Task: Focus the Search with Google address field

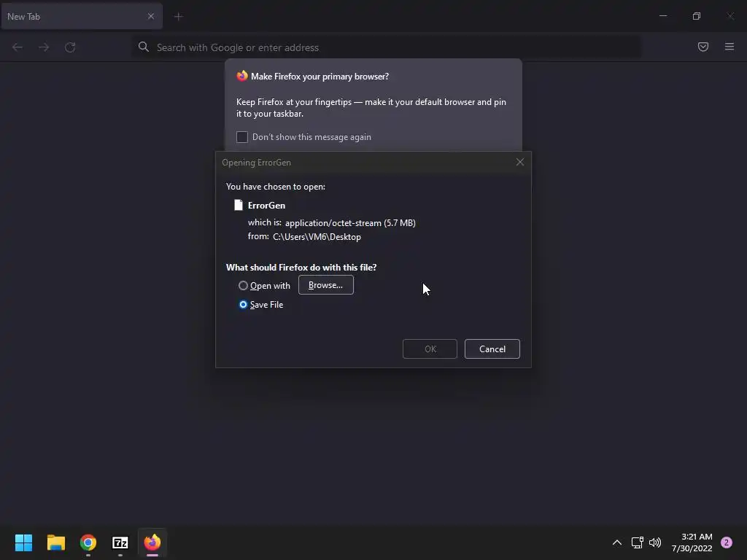Action: (386, 47)
